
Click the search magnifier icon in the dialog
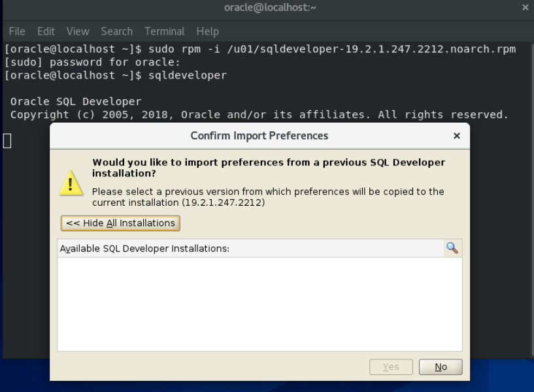pyautogui.click(x=452, y=248)
